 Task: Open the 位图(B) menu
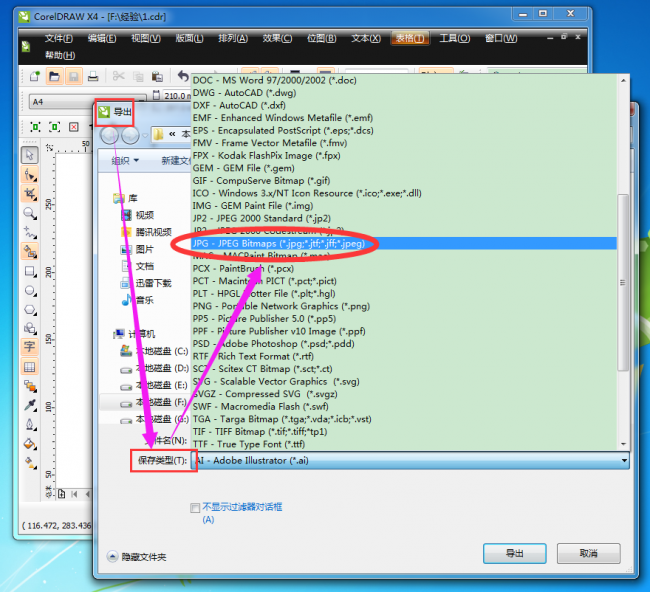tap(322, 39)
